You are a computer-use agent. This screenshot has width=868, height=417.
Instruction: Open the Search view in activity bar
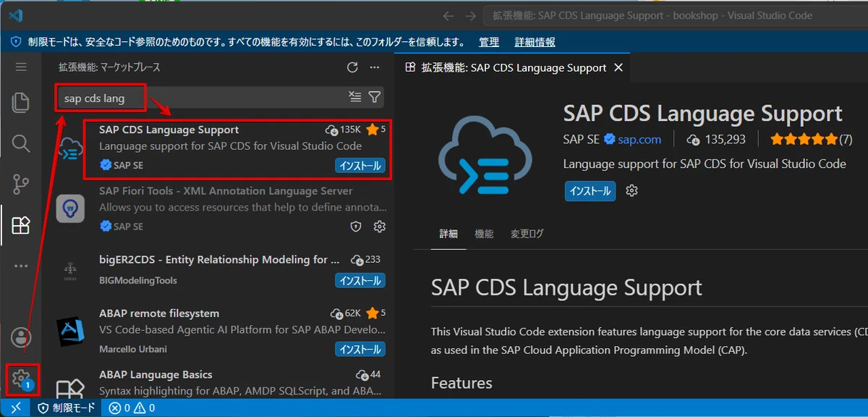pos(21,143)
